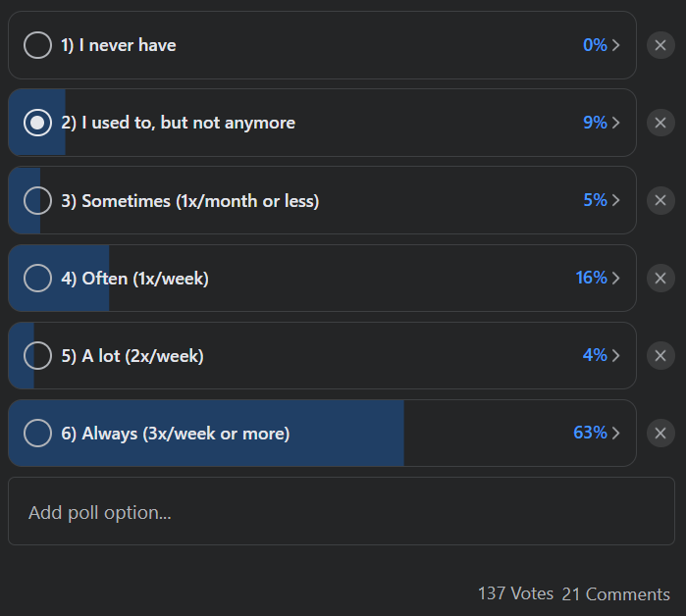Delete the 'A lot (2x/week)' poll option
686x616 pixels.
[660, 355]
